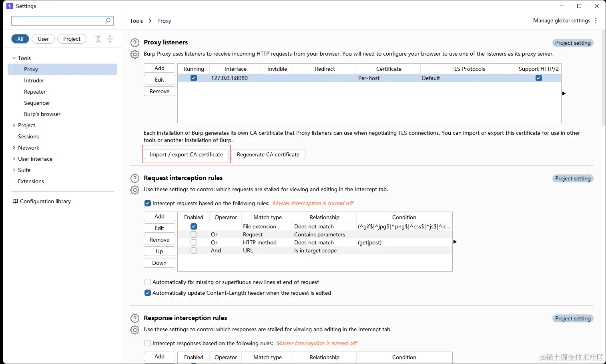Move request rule Up
Viewport: 606px width, 364px height.
coord(159,251)
